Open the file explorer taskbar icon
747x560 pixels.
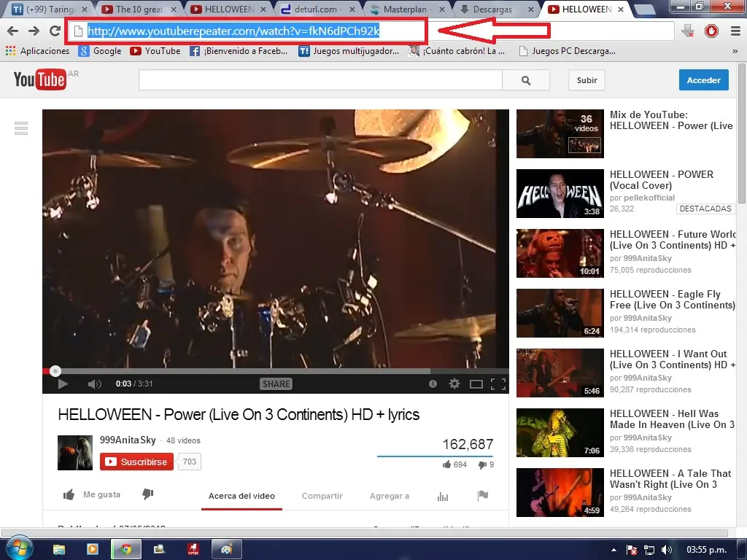click(x=59, y=550)
